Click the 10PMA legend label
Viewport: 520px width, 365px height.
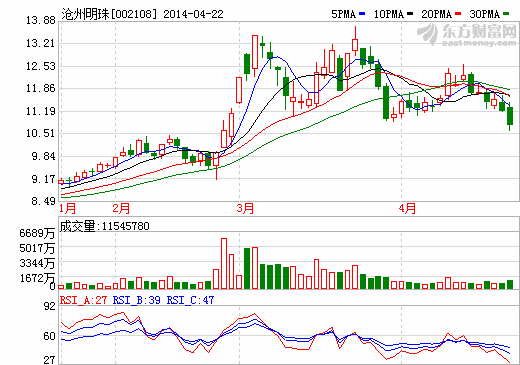pyautogui.click(x=389, y=14)
